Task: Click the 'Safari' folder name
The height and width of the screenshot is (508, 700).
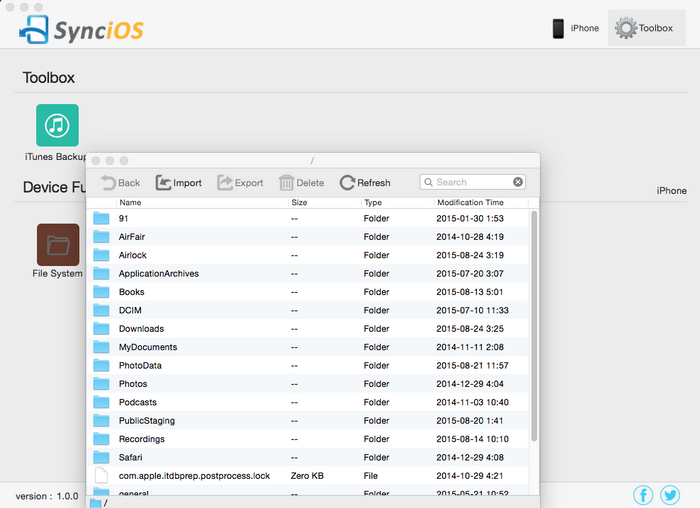Action: (x=130, y=457)
